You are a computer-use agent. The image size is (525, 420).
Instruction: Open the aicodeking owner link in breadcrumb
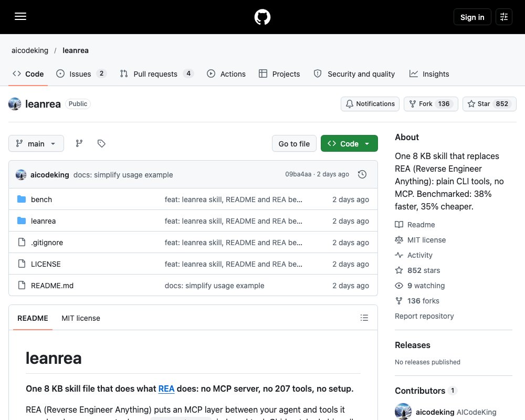click(30, 50)
